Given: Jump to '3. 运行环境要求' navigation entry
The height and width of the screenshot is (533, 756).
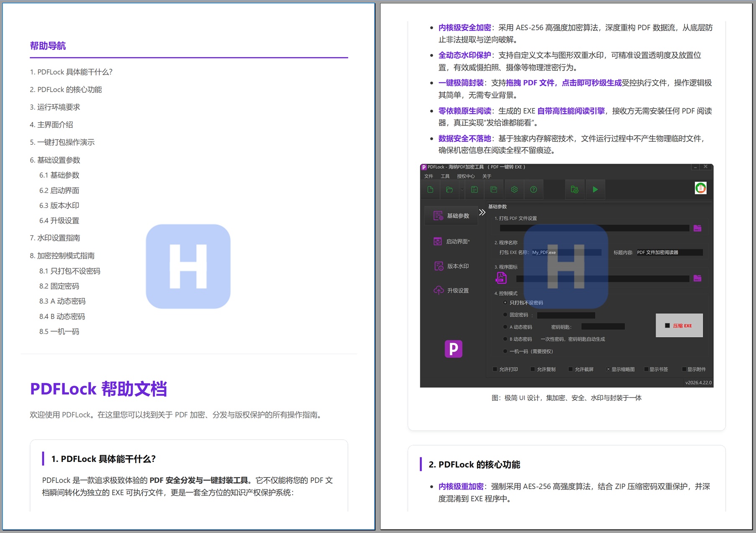Looking at the screenshot, I should click(x=55, y=107).
